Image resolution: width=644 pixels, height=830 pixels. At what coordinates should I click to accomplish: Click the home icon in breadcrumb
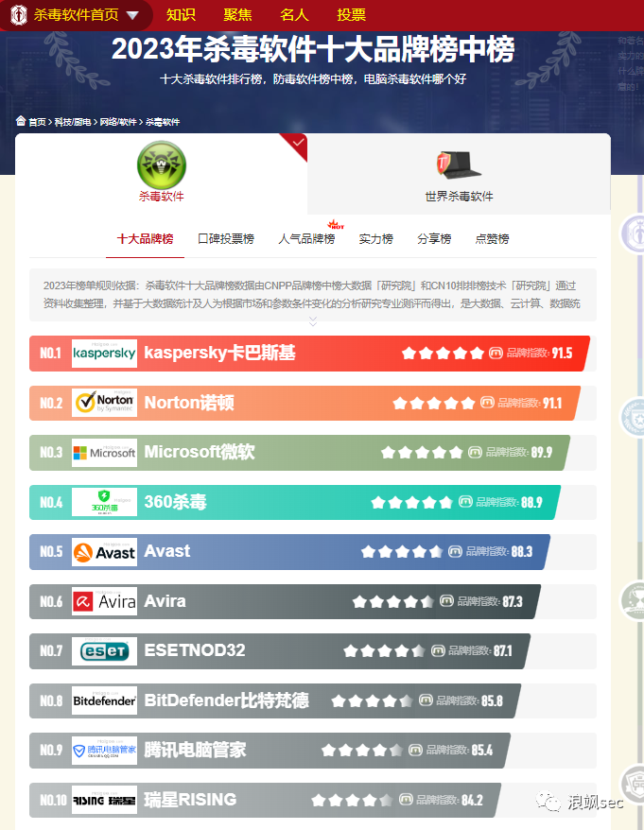coord(21,121)
